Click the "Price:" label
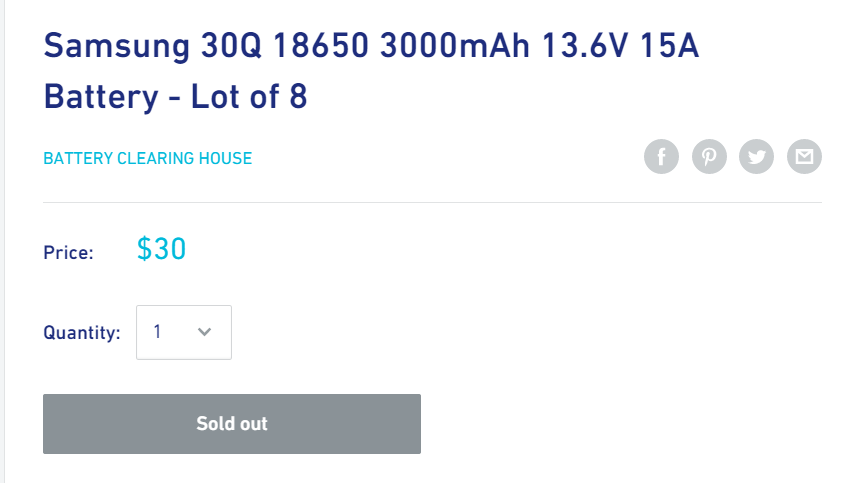 click(68, 253)
